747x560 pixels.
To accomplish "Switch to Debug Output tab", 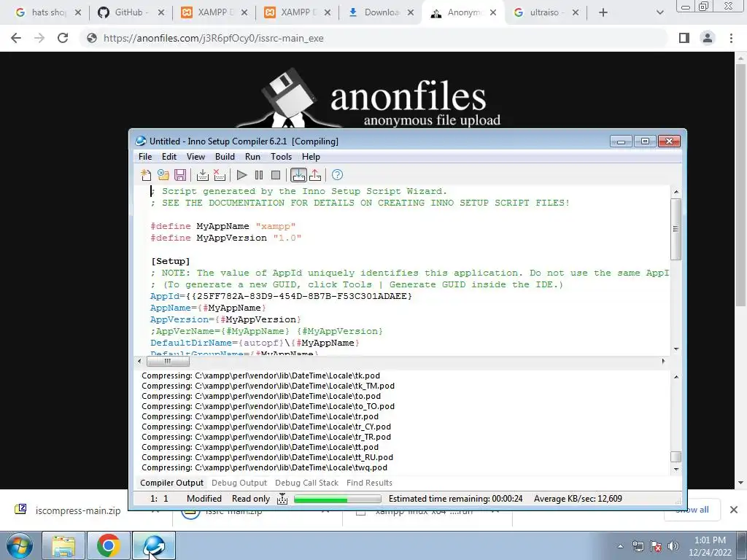I will pyautogui.click(x=239, y=483).
